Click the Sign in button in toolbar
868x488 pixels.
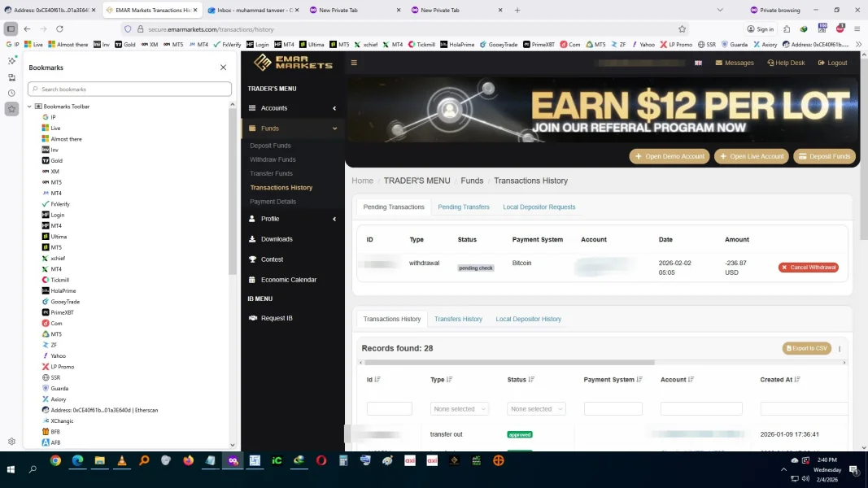tap(761, 29)
